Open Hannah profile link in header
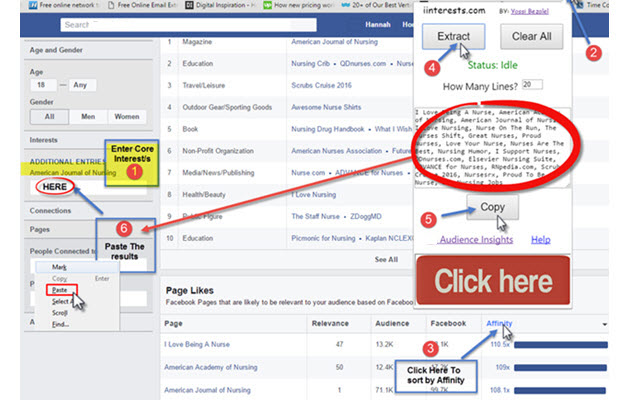640x400 pixels. coord(378,24)
